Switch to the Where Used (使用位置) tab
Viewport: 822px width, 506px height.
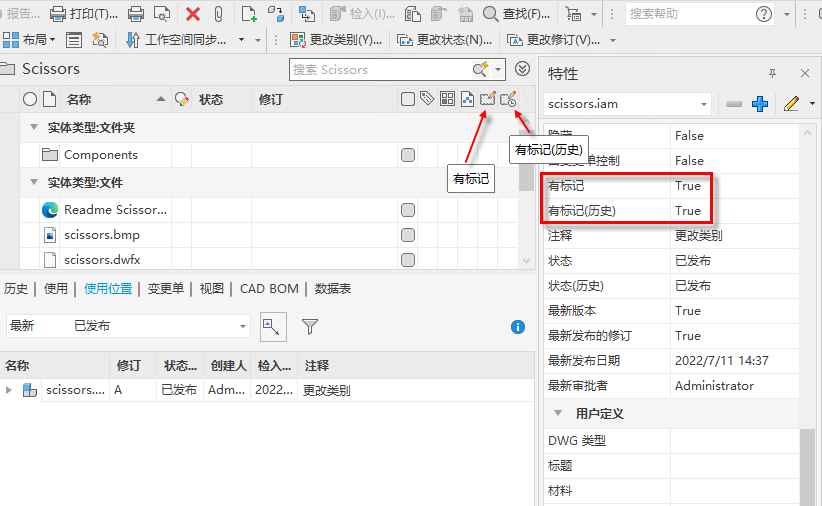[108, 288]
